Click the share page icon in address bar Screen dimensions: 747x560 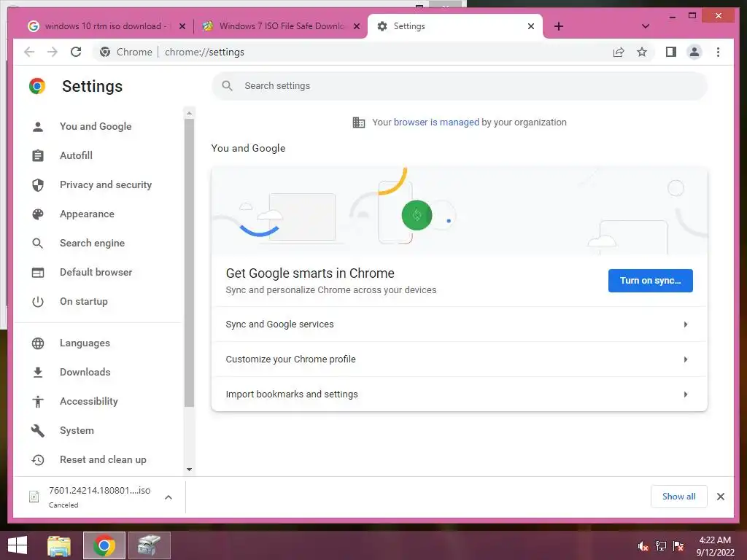click(619, 52)
